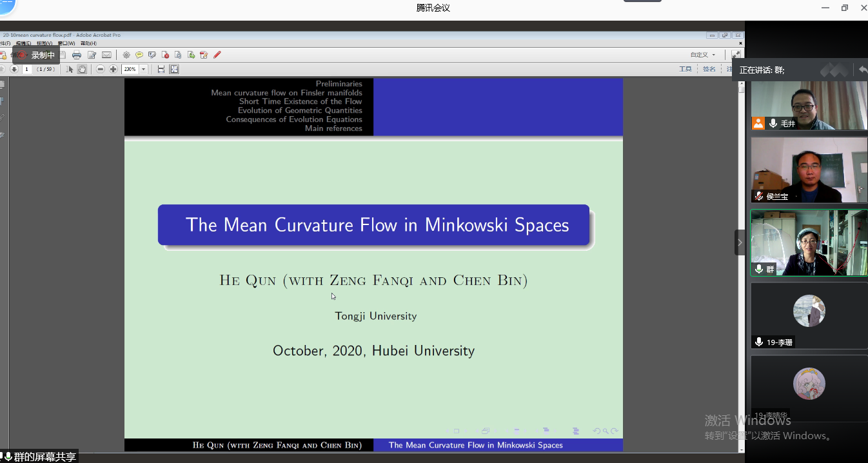This screenshot has height=463, width=868.
Task: Select 侯兰宝's video thumbnail
Action: click(x=809, y=170)
